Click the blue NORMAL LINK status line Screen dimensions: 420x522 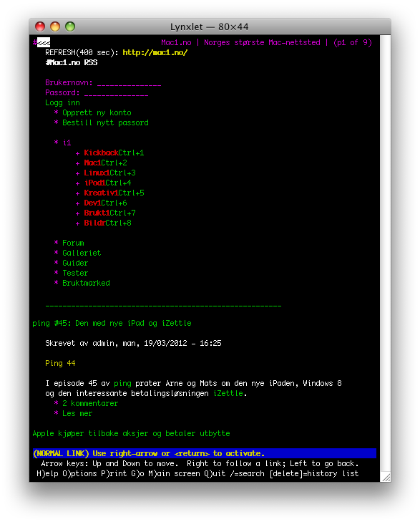[x=205, y=453]
